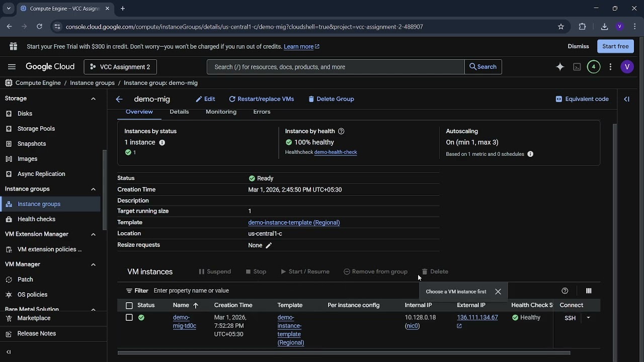Show info about 1 instance status

tap(162, 143)
